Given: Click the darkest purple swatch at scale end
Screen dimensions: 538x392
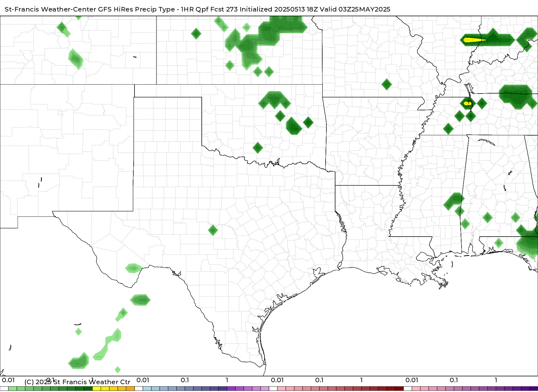Looking at the screenshot, I should click(534, 389).
